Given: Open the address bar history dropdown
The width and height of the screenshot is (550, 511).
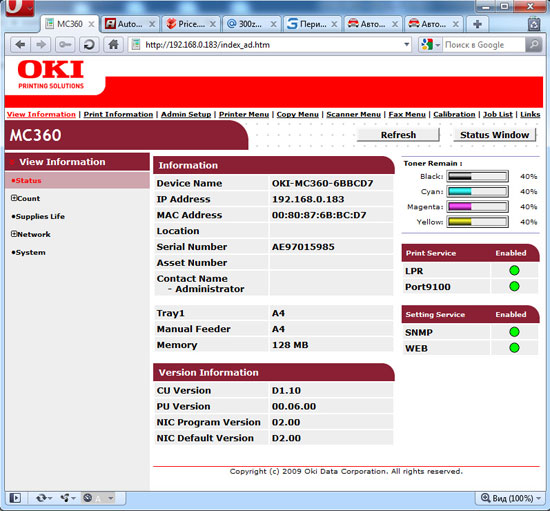Looking at the screenshot, I should (407, 45).
